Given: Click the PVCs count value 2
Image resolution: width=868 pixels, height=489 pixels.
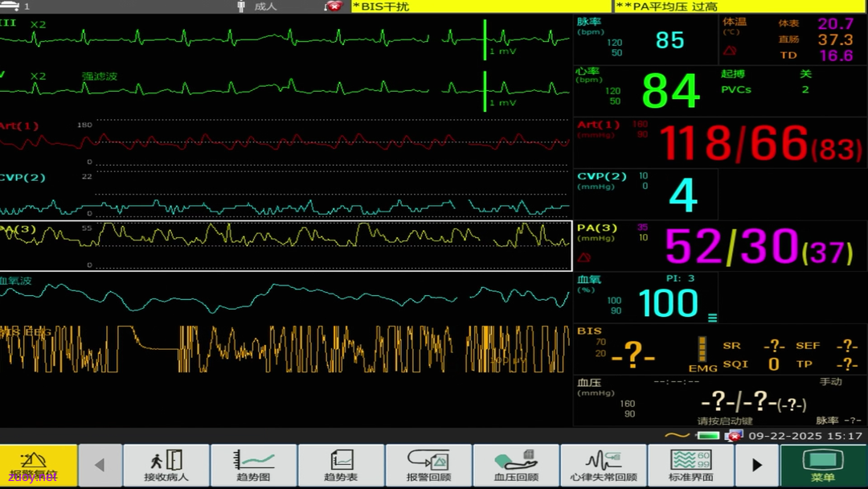Looking at the screenshot, I should pos(805,89).
